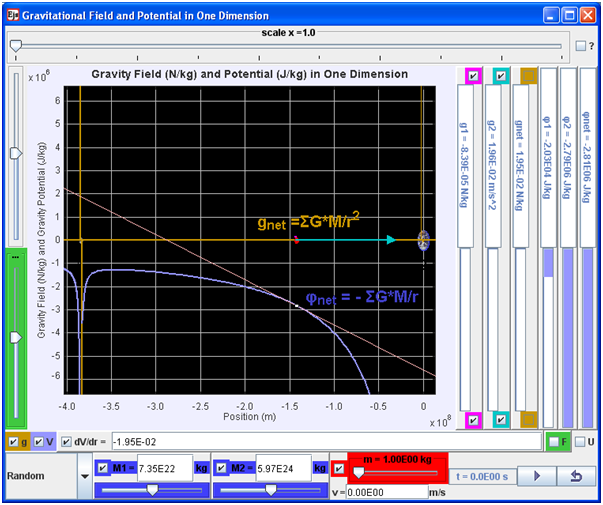The width and height of the screenshot is (603, 505).
Task: Click the cyan force arrow head
Action: [391, 240]
